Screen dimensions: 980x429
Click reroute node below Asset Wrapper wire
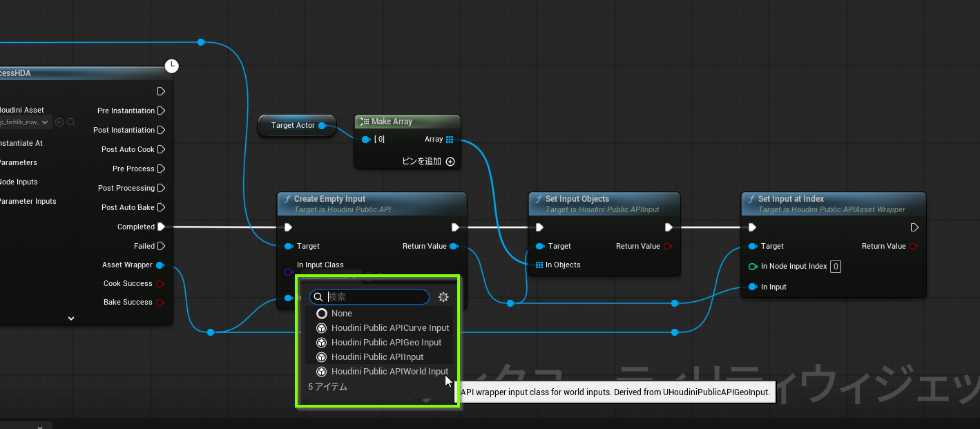pyautogui.click(x=211, y=332)
